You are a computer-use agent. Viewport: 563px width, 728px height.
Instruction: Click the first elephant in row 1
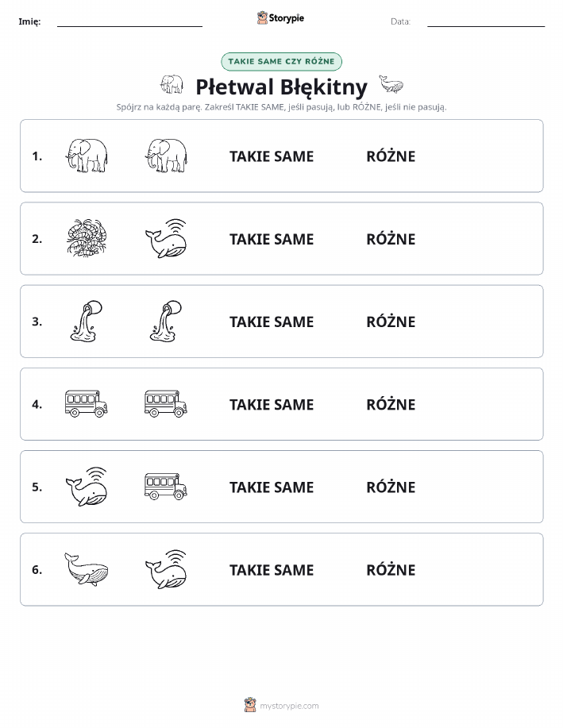pyautogui.click(x=87, y=156)
